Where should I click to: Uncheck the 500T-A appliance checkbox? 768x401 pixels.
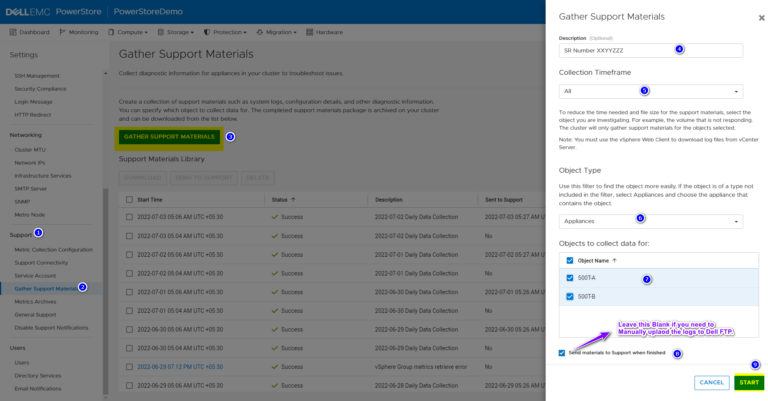[x=570, y=279]
